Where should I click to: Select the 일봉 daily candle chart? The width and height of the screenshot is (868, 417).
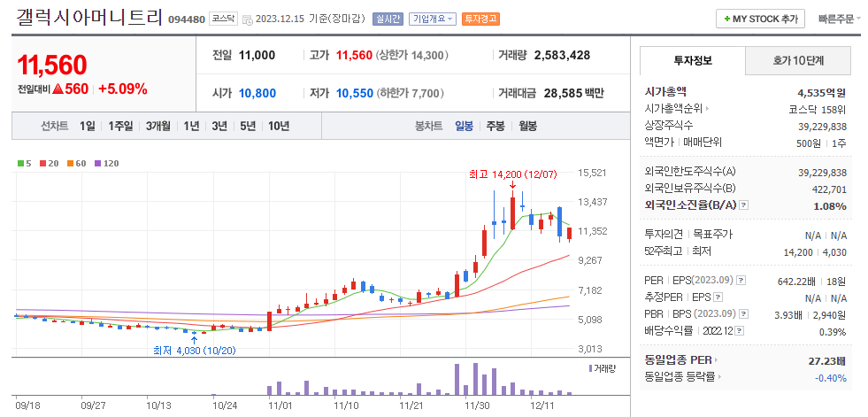464,126
